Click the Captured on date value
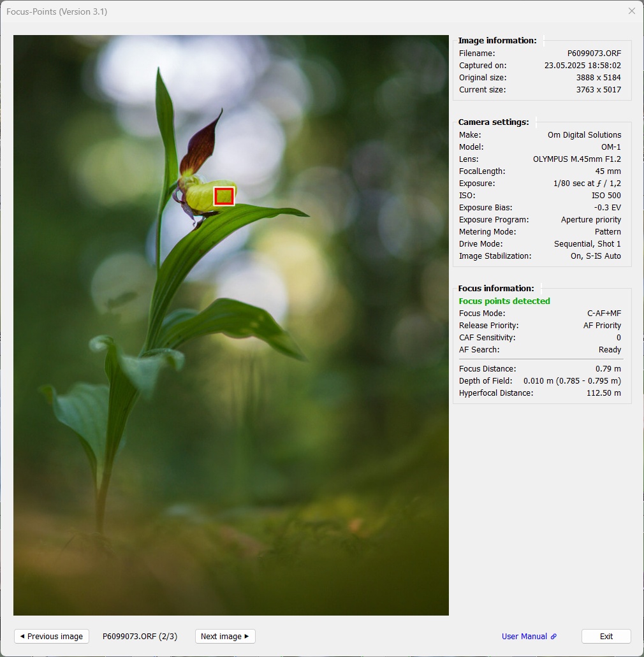This screenshot has height=657, width=644. point(582,66)
